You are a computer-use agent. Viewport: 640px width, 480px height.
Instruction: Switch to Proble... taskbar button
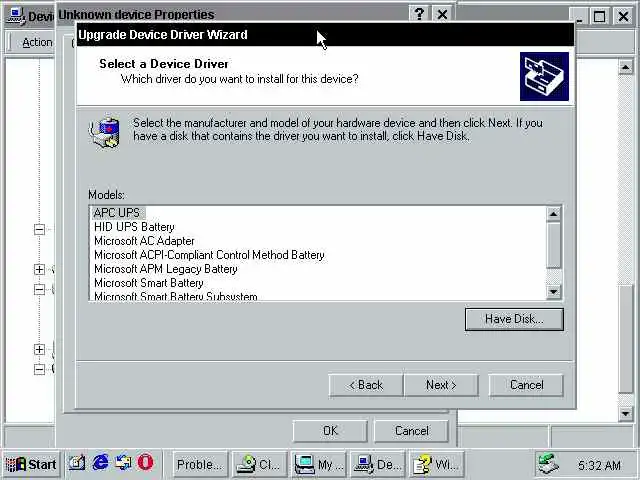(200, 464)
